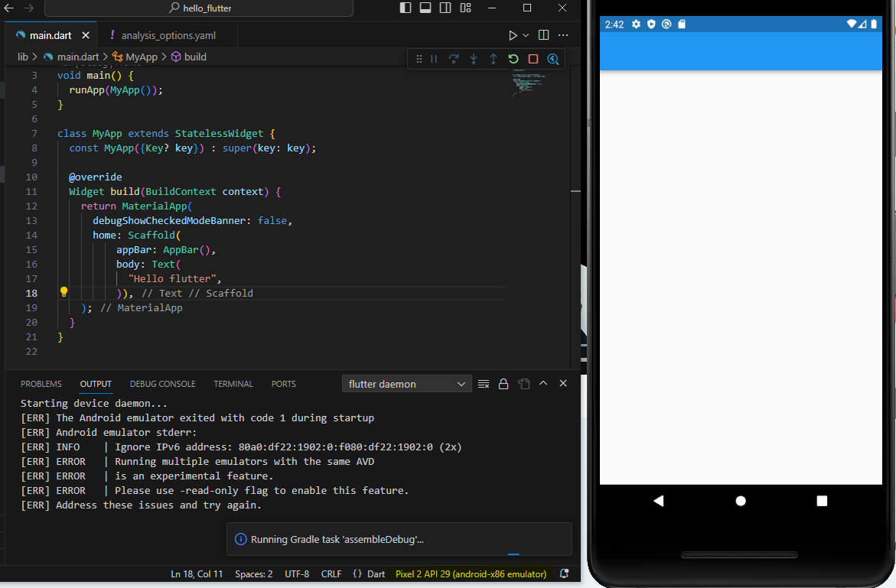
Task: Select the build method breadcrumb
Action: (189, 57)
